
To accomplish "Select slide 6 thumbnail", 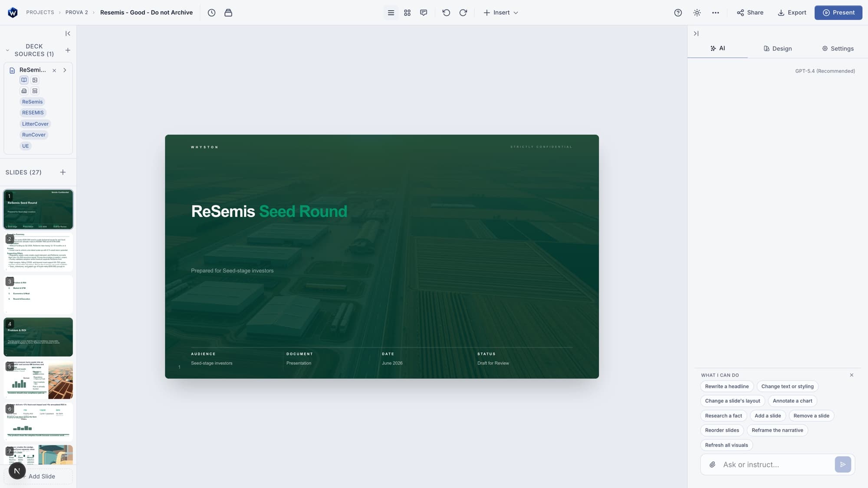I will (x=38, y=422).
